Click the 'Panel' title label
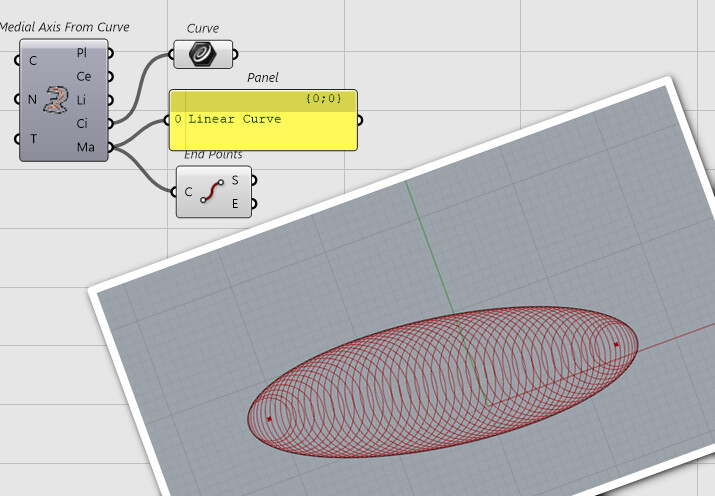The image size is (715, 496). click(263, 78)
